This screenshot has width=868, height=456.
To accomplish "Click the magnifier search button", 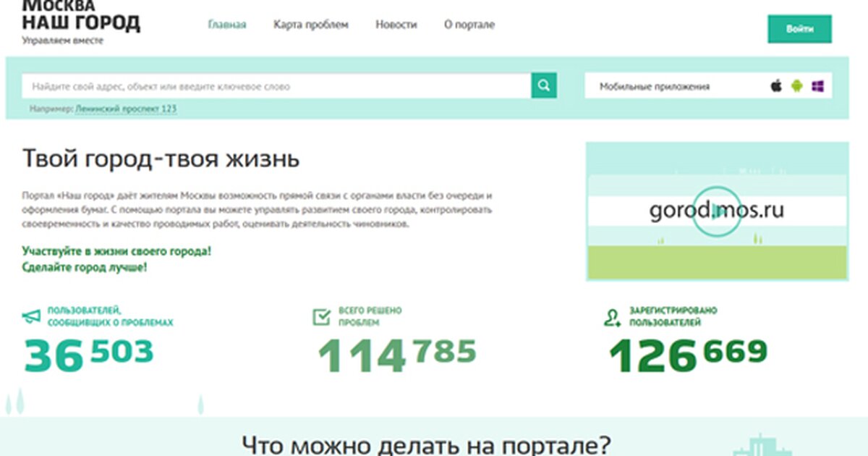I will [544, 85].
